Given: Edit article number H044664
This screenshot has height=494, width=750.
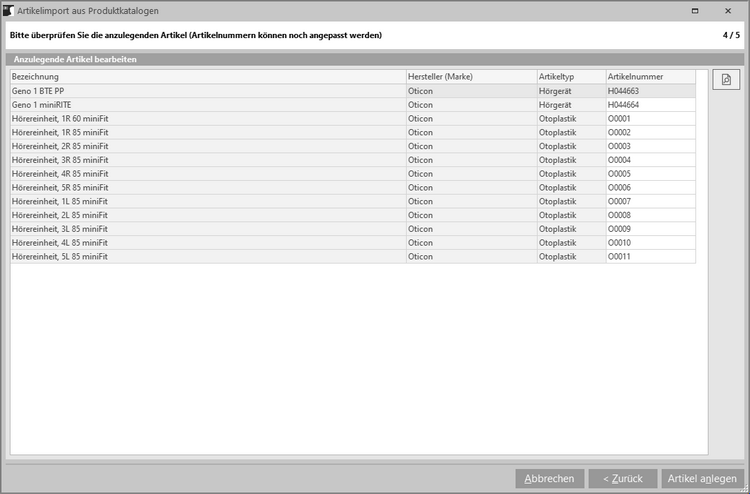Looking at the screenshot, I should (x=651, y=105).
